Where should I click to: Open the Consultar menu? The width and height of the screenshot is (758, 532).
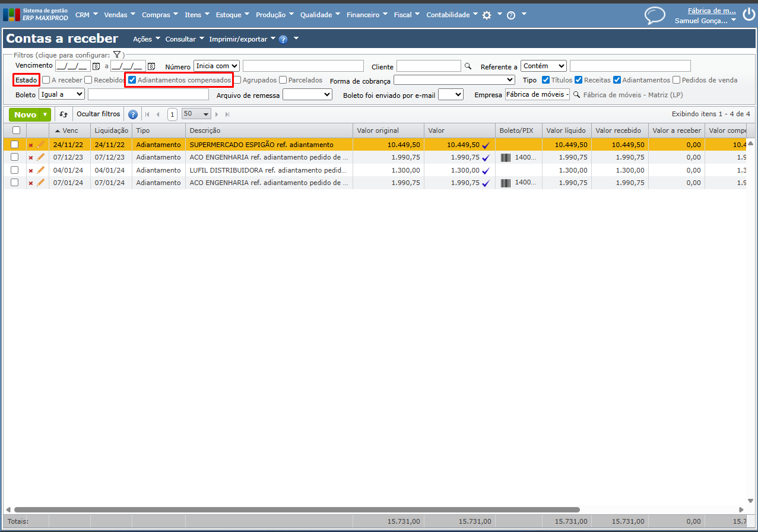pos(185,39)
